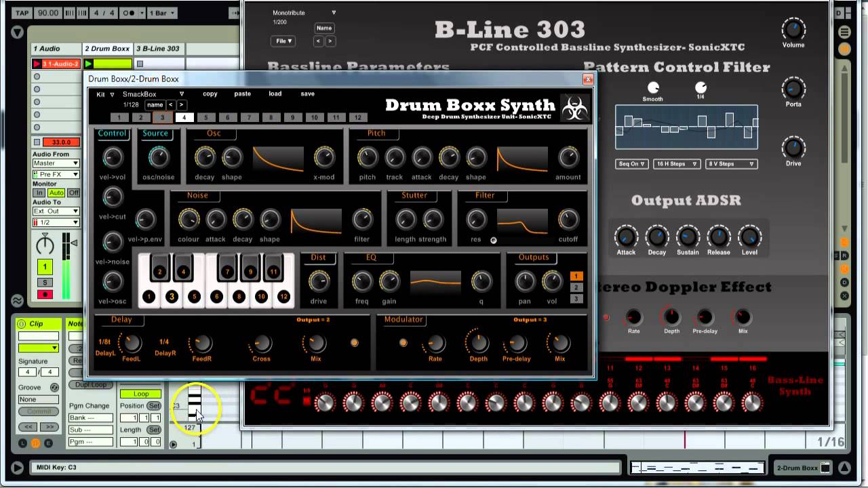Screen dimensions: 868x488
Task: Click the vel->vol knob in Control
Action: click(113, 157)
